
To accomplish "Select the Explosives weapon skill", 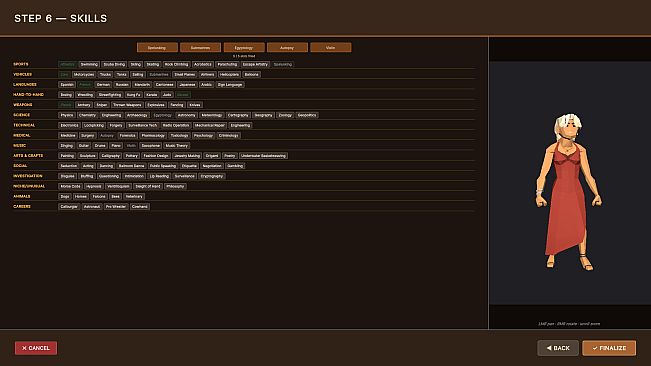I will [x=156, y=105].
